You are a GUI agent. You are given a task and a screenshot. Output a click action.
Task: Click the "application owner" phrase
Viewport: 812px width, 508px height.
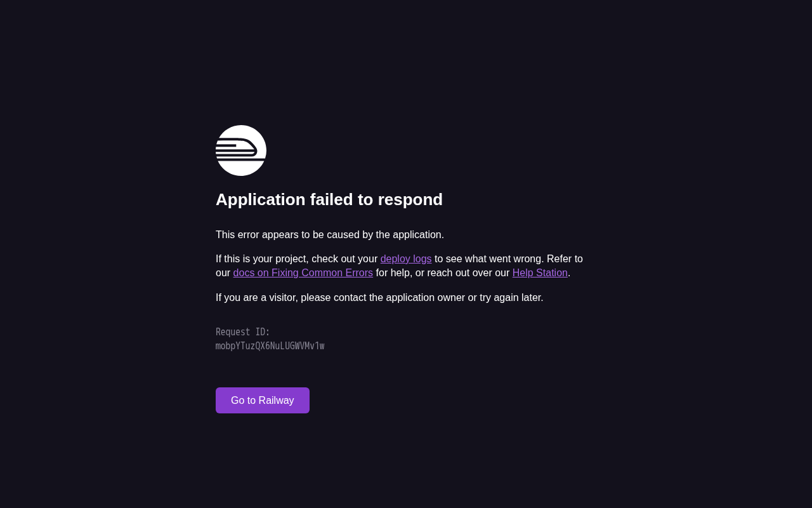[x=424, y=298]
